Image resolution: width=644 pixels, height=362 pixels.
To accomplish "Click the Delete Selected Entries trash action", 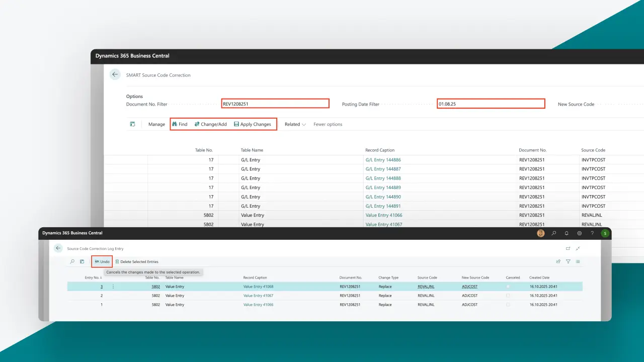I will tap(136, 261).
